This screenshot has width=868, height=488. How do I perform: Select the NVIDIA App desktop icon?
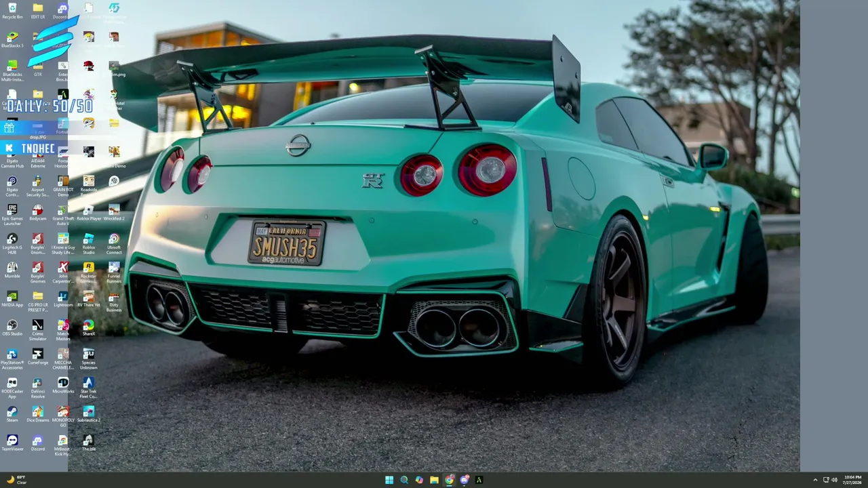[12, 299]
